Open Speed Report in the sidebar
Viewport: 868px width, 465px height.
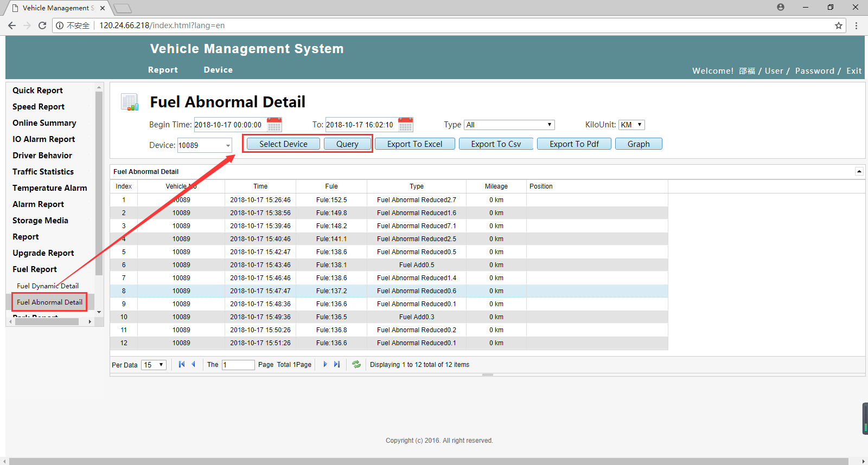click(x=39, y=107)
